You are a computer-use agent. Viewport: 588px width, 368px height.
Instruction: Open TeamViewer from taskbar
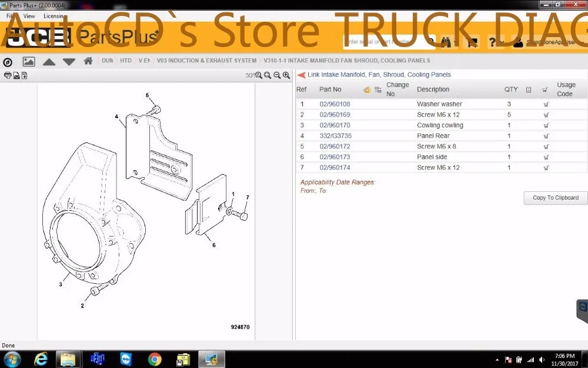click(x=126, y=359)
